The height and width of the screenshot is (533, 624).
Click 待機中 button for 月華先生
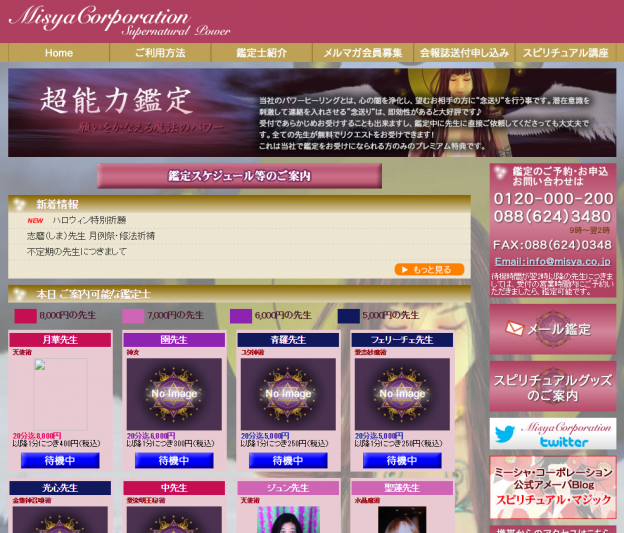click(x=60, y=461)
